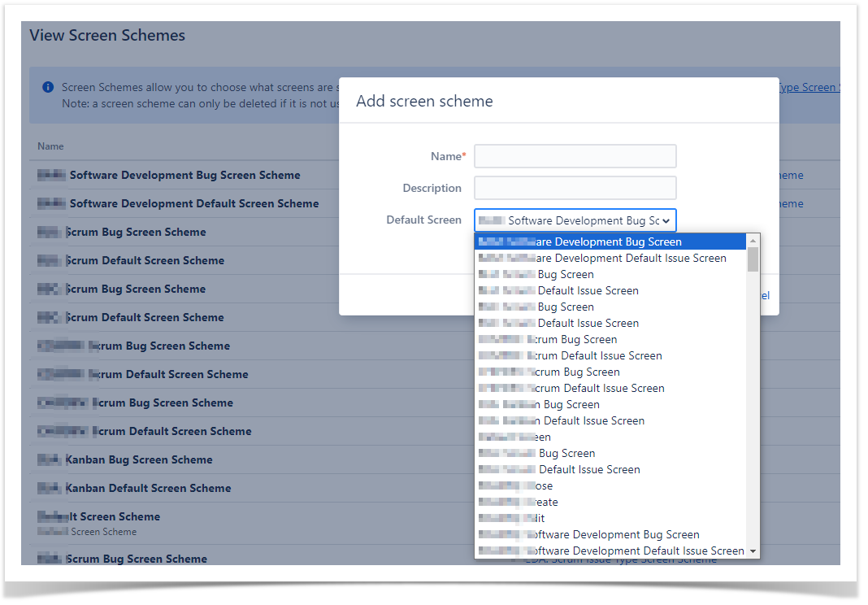Select the highlighted Software Development Bug Screen option
This screenshot has width=868, height=605.
click(610, 242)
